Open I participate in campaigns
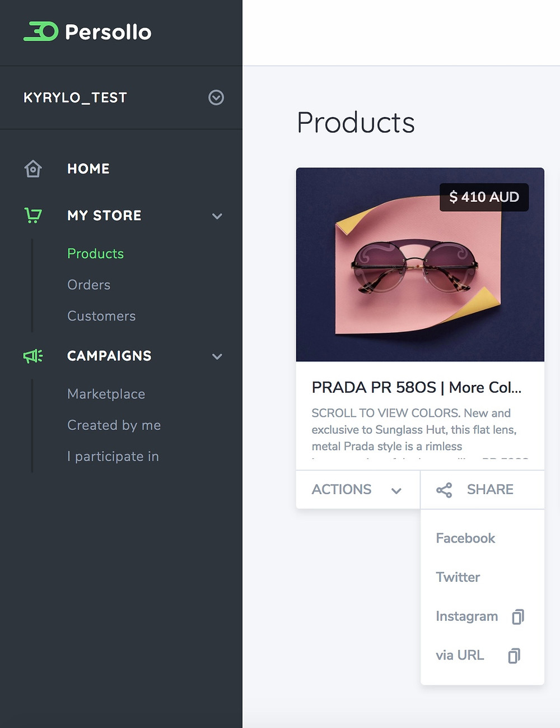Image resolution: width=560 pixels, height=728 pixels. coord(113,457)
